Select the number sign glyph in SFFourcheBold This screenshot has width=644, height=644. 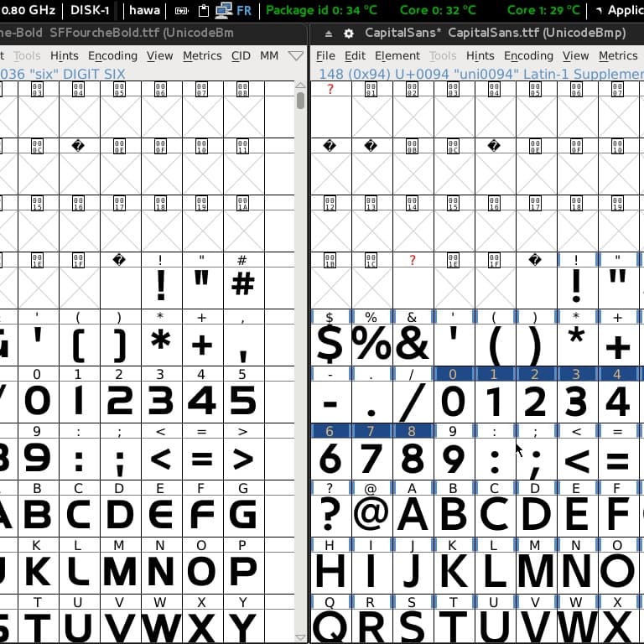(243, 288)
